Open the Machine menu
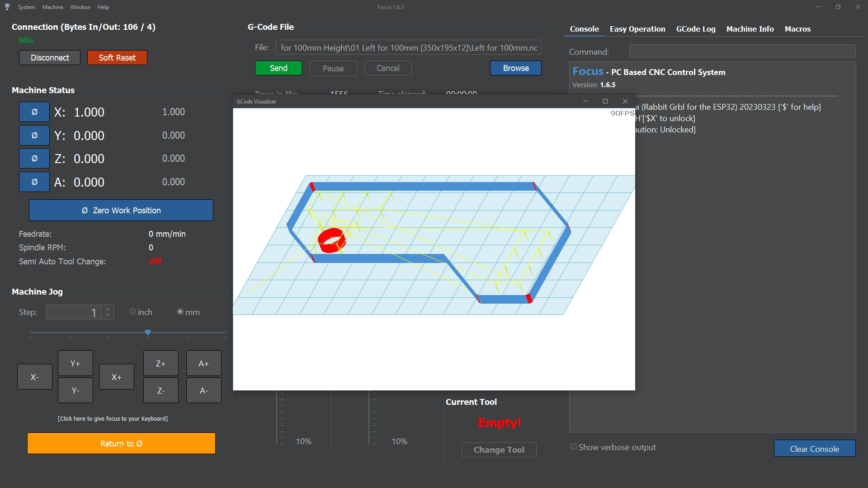Viewport: 868px width, 488px height. click(x=53, y=7)
